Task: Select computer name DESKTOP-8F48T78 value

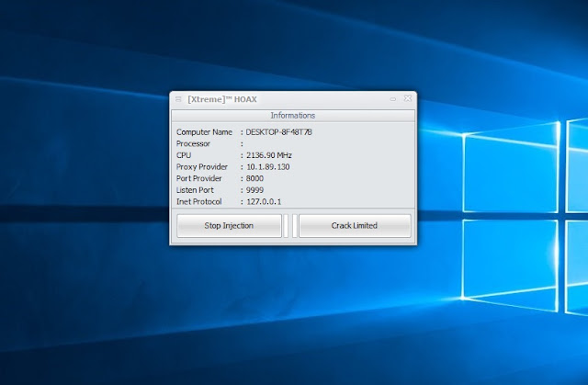Action: point(278,132)
